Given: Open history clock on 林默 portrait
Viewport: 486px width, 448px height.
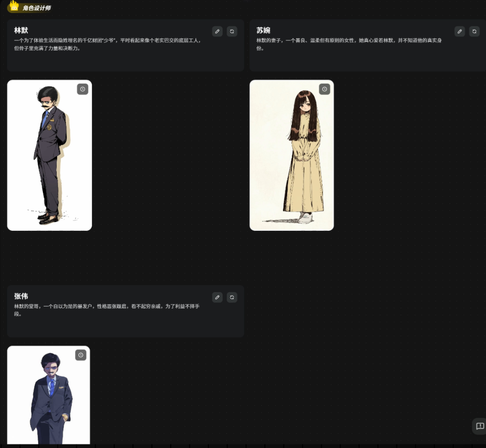Looking at the screenshot, I should (82, 89).
